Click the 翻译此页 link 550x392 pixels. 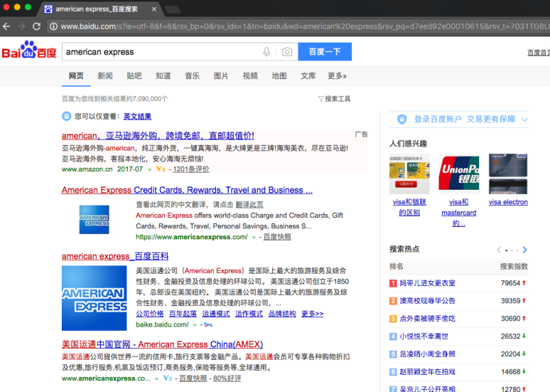click(250, 205)
